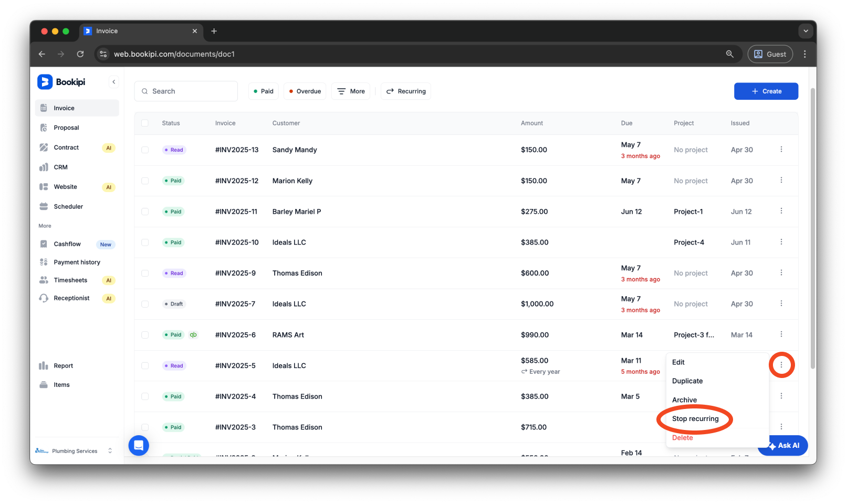
Task: Launch the Receptionist AI tool
Action: [x=71, y=298]
